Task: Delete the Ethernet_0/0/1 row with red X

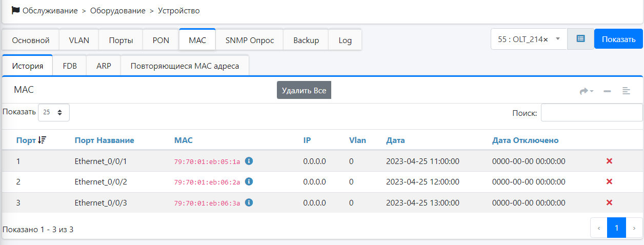Action: point(609,161)
